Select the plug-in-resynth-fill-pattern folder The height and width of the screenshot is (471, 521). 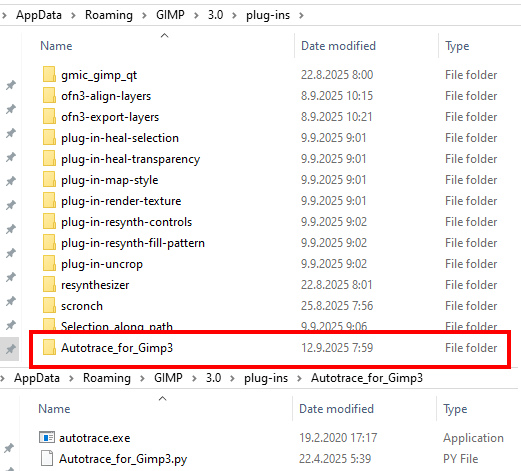[x=133, y=243]
